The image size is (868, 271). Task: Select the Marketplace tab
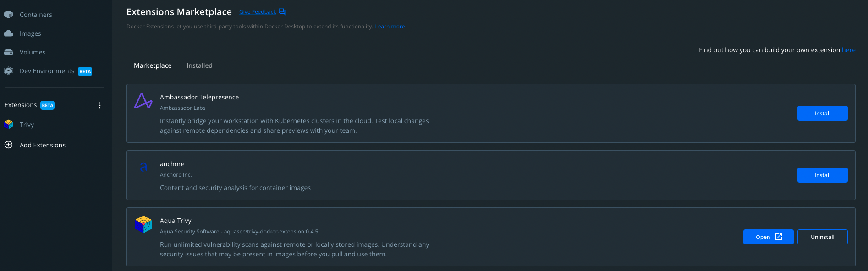pyautogui.click(x=153, y=66)
